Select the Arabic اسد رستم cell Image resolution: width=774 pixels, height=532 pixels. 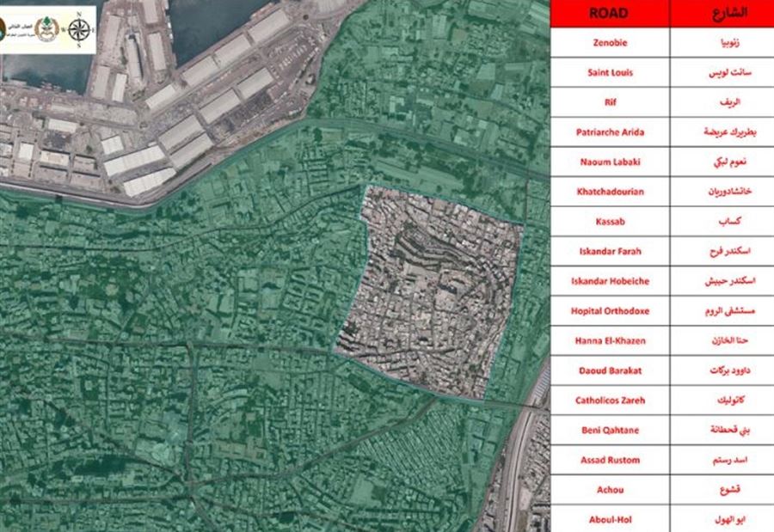[x=718, y=460]
